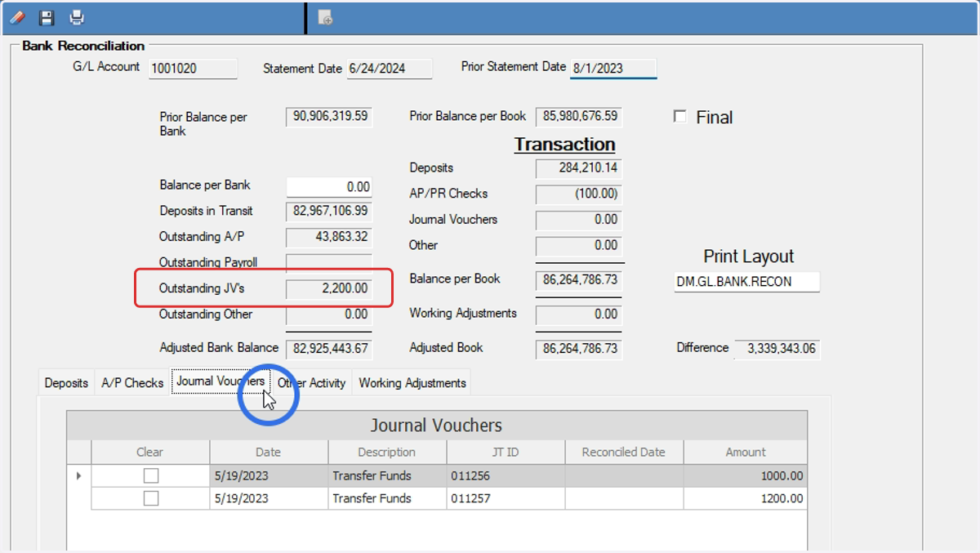Sort by the Date column header
This screenshot has width=980, height=553.
click(269, 452)
